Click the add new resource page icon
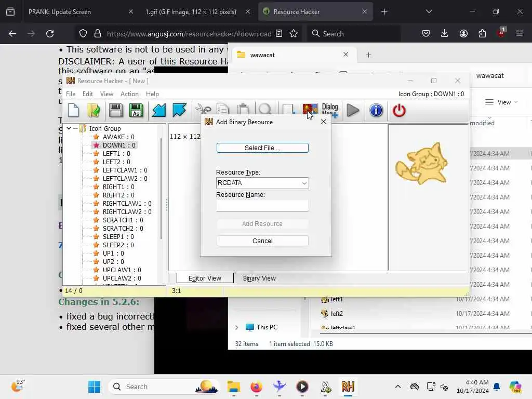 point(288,109)
